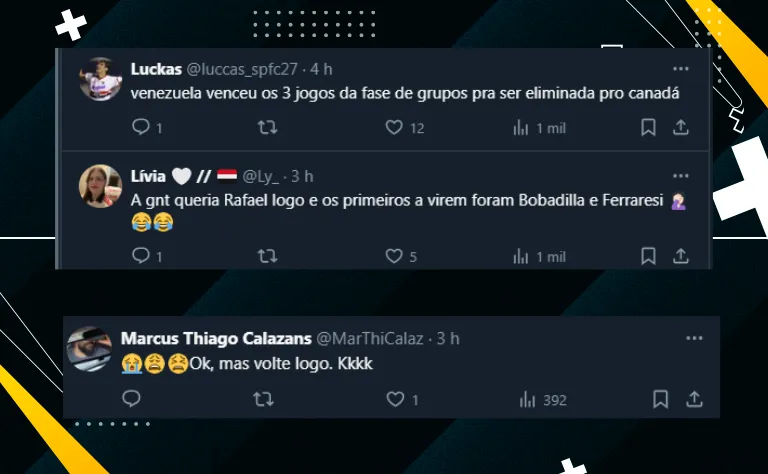
Task: Bookmark Luckas's tweet
Action: pos(648,127)
